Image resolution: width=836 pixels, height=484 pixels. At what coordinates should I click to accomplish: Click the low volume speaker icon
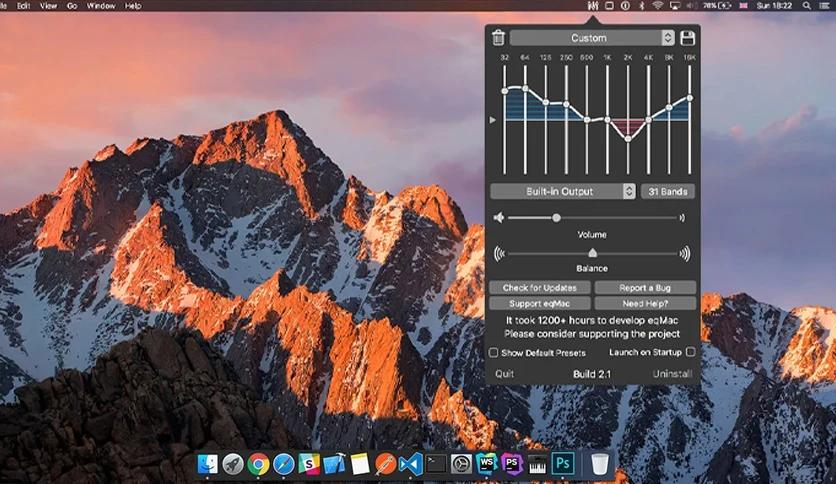click(499, 217)
